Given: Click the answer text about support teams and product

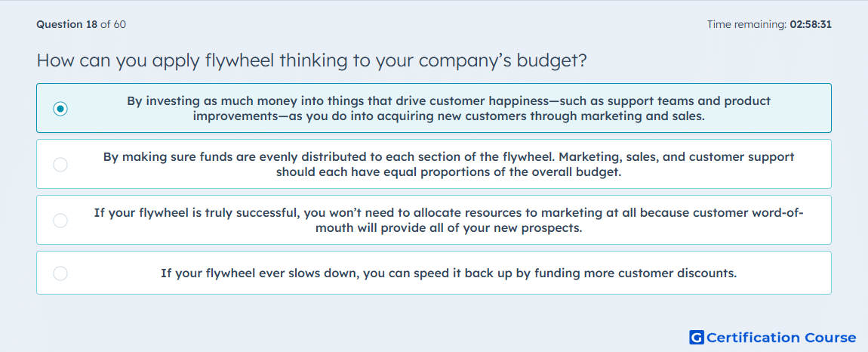Looking at the screenshot, I should (x=448, y=109).
